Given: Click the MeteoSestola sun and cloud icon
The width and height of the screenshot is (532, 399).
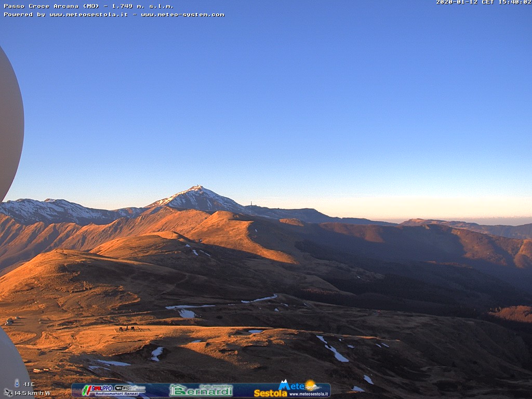Looking at the screenshot, I should (312, 385).
